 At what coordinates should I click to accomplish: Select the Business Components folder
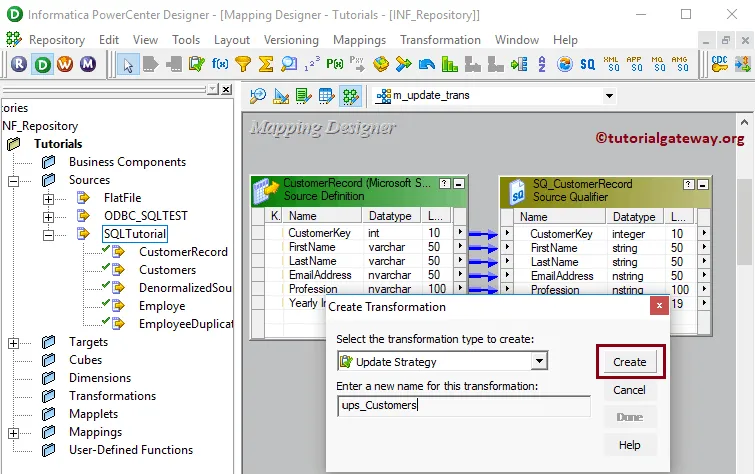click(x=127, y=162)
